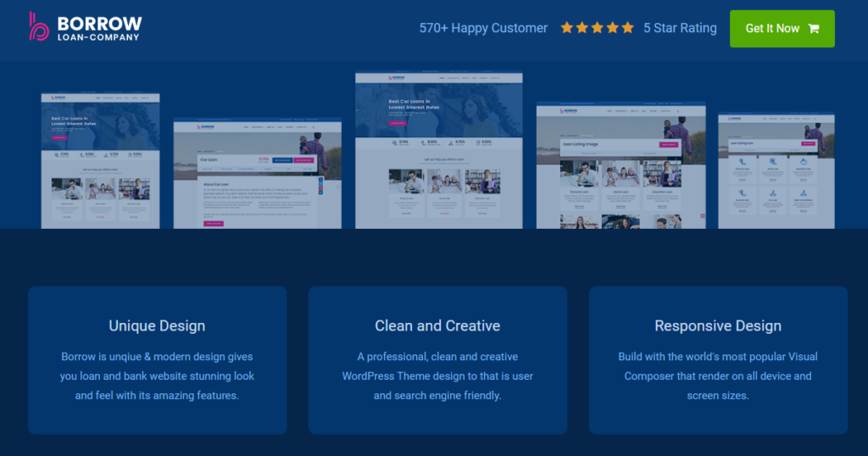Click the five gold stars rating
Viewport: 868px width, 456px height.
(597, 28)
